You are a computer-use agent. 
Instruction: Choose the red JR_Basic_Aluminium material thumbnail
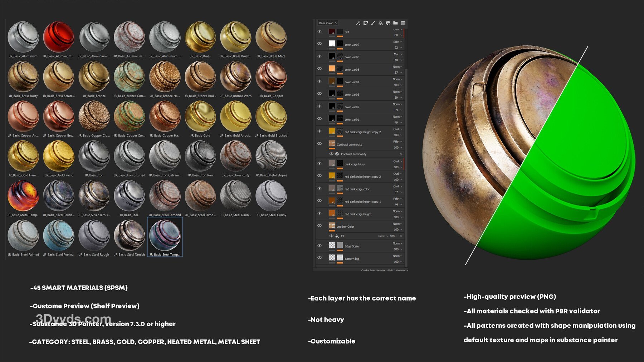coord(58,37)
